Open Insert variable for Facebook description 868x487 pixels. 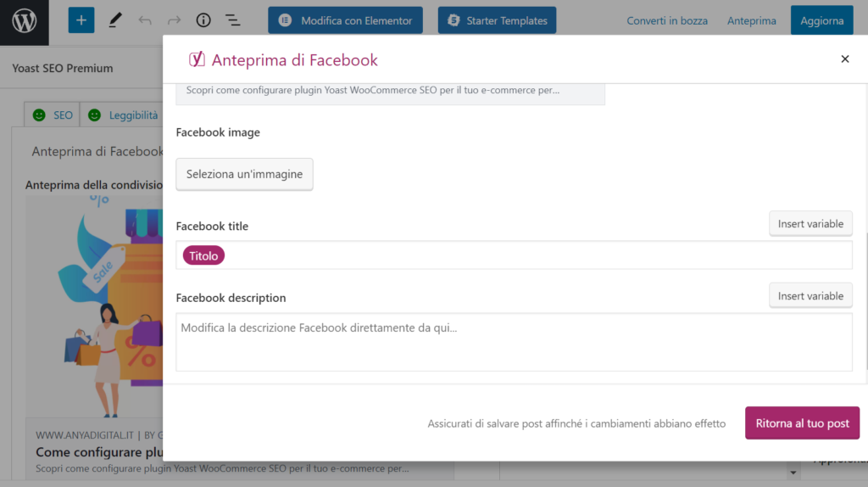810,296
